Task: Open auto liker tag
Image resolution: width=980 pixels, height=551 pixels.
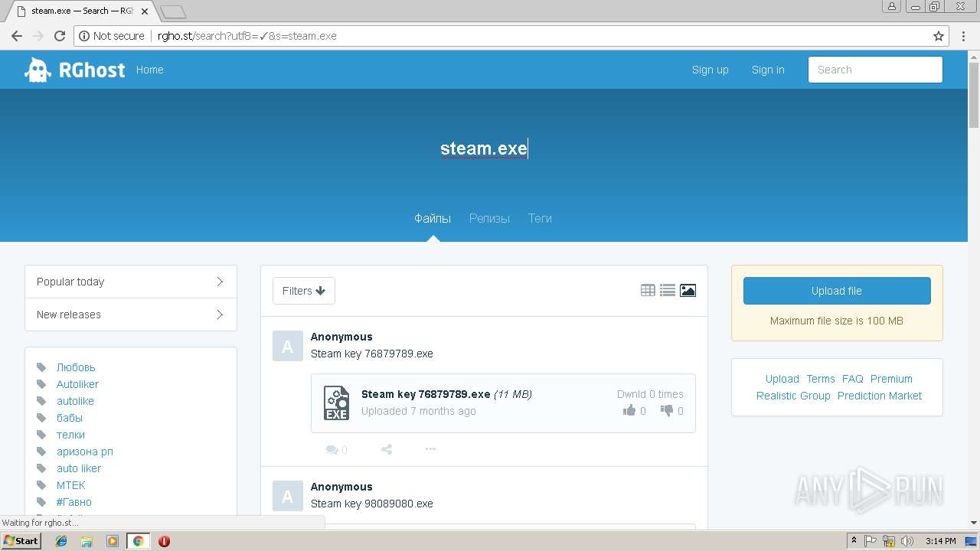Action: tap(79, 468)
